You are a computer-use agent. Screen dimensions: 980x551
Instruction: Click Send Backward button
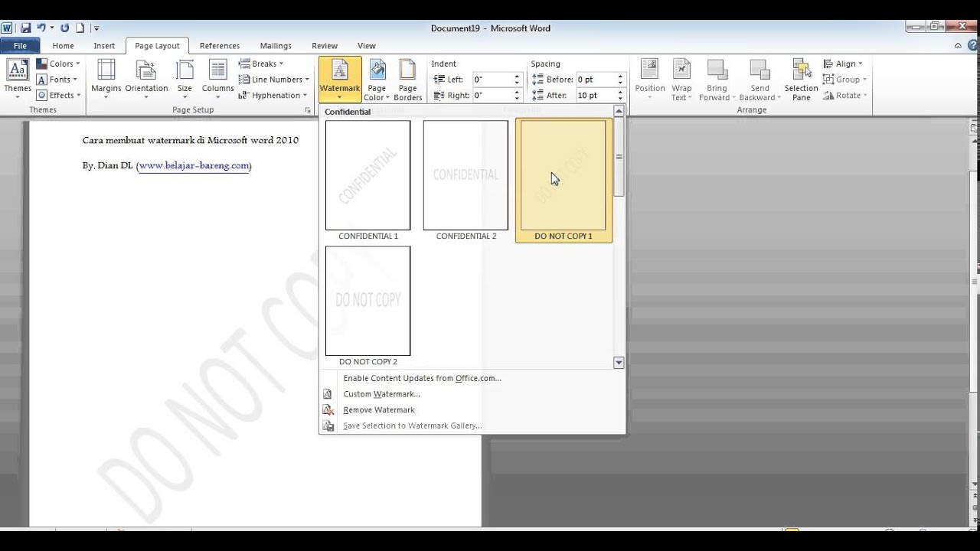759,79
